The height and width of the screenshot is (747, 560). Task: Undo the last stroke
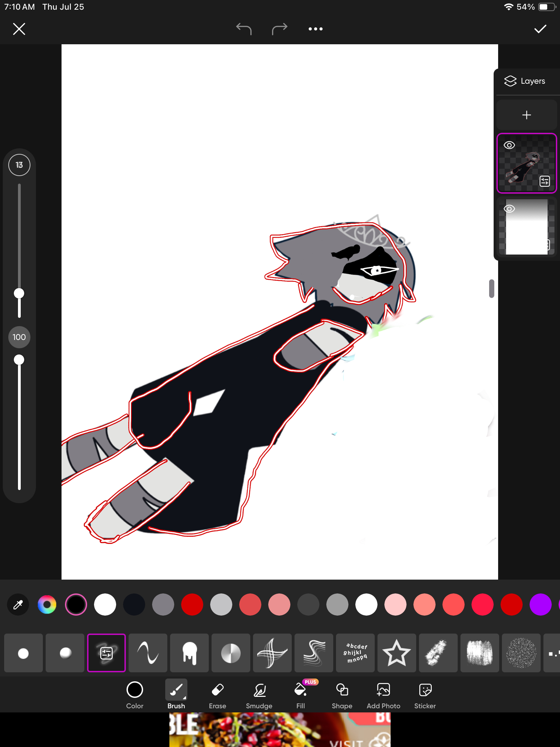pyautogui.click(x=244, y=29)
